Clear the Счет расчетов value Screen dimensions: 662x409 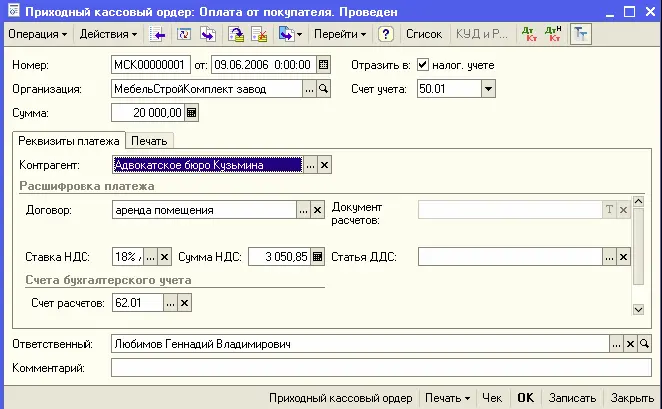tap(184, 303)
